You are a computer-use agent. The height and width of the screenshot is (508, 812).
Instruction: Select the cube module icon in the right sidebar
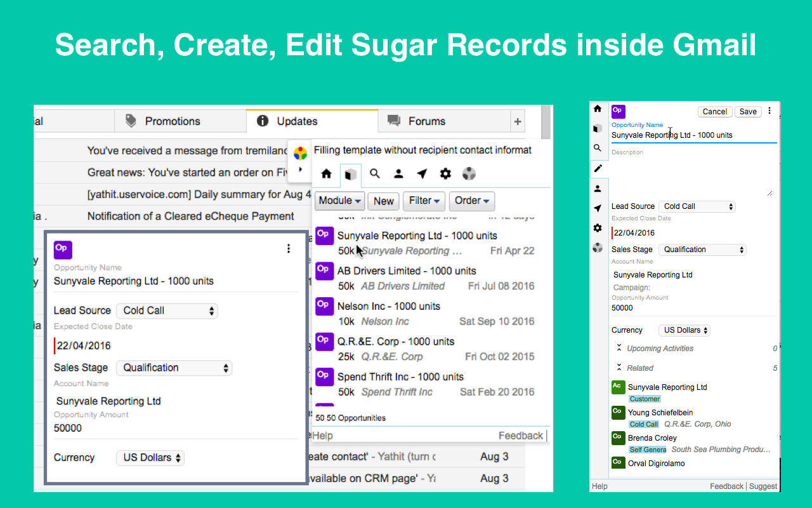coord(598,128)
